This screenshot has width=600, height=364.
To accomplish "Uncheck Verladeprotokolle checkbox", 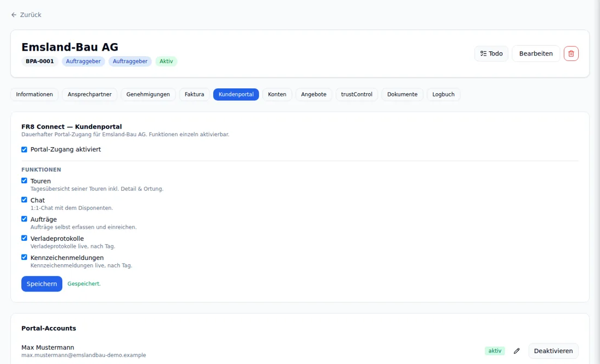I will click(24, 238).
